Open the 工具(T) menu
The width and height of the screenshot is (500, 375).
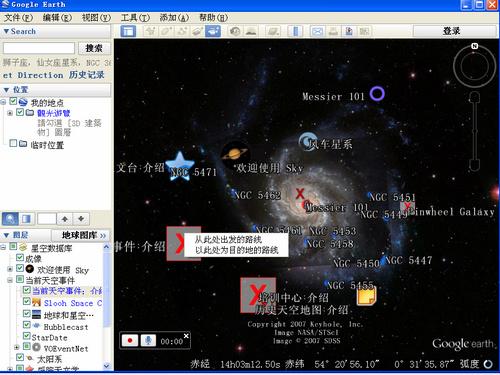135,17
